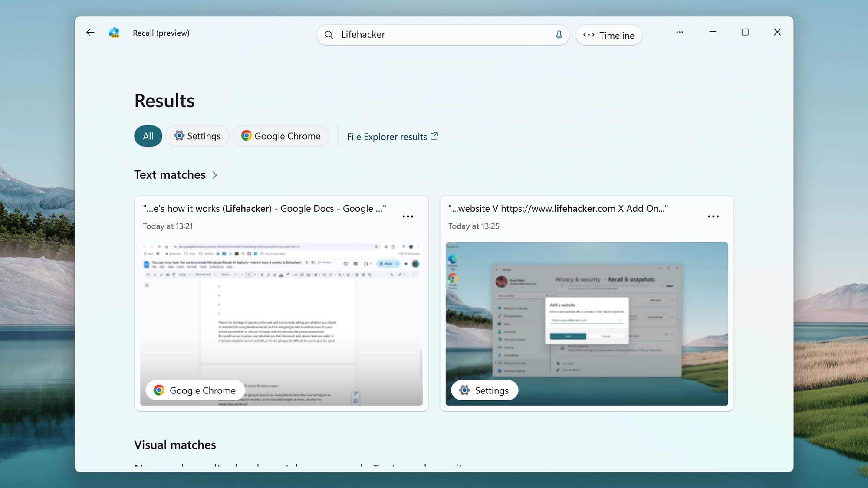Click the first result title about Google Docs
This screenshot has height=488, width=868.
coord(264,209)
